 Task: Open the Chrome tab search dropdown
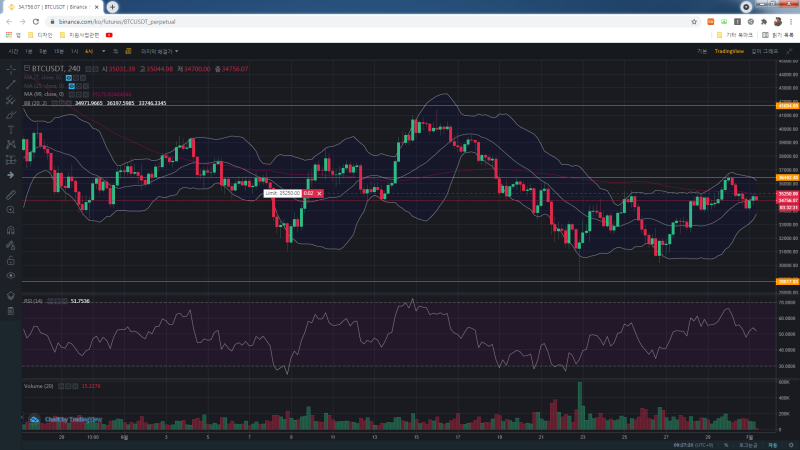pyautogui.click(x=746, y=7)
